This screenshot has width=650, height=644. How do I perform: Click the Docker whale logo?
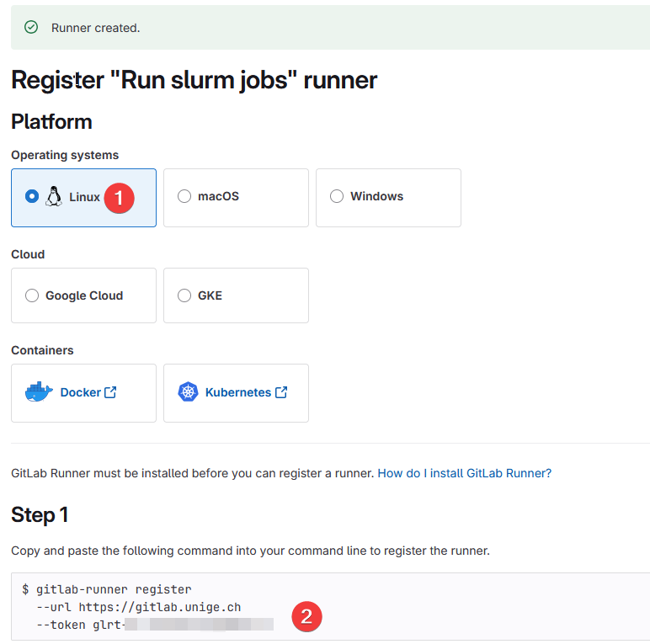click(40, 392)
